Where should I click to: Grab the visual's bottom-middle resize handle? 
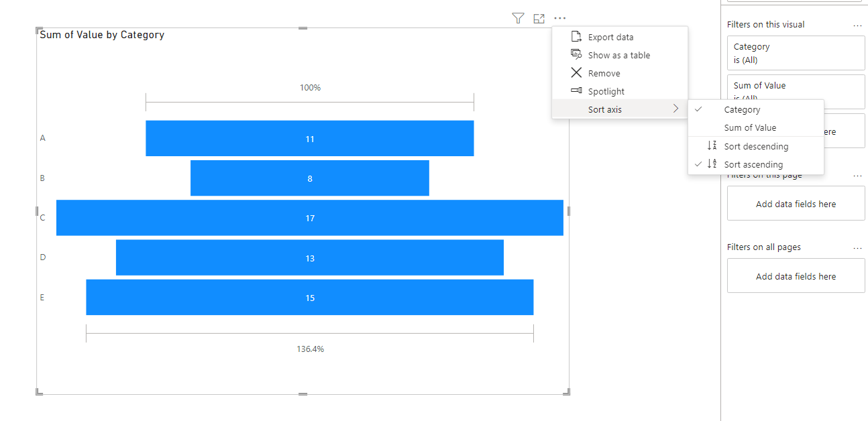coord(303,394)
